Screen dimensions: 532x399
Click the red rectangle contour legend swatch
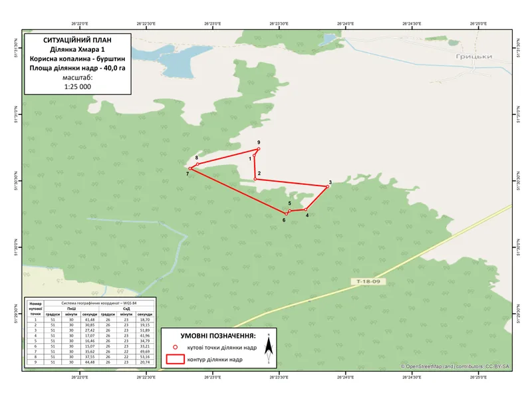pyautogui.click(x=175, y=359)
